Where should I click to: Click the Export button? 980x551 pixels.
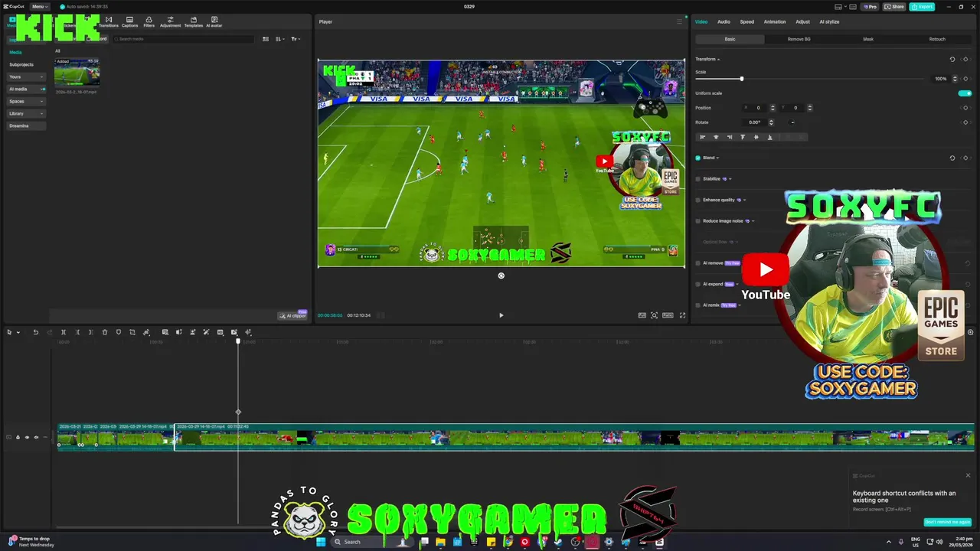[922, 7]
